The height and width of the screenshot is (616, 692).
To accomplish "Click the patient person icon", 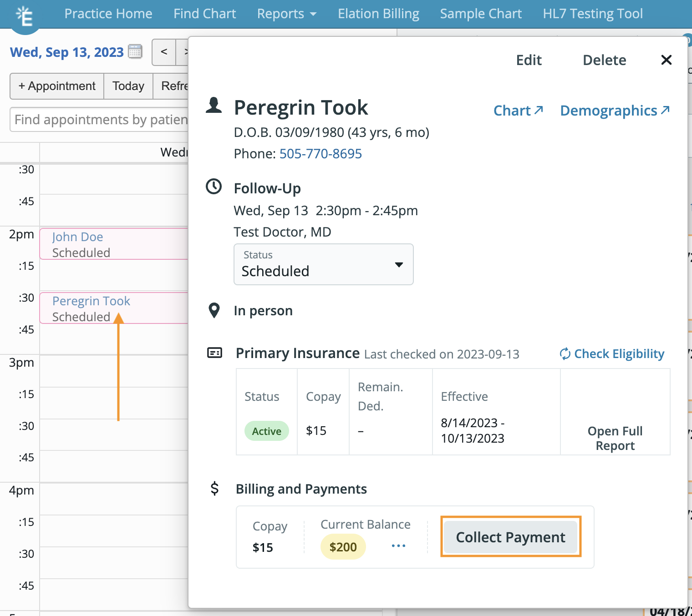I will (214, 105).
